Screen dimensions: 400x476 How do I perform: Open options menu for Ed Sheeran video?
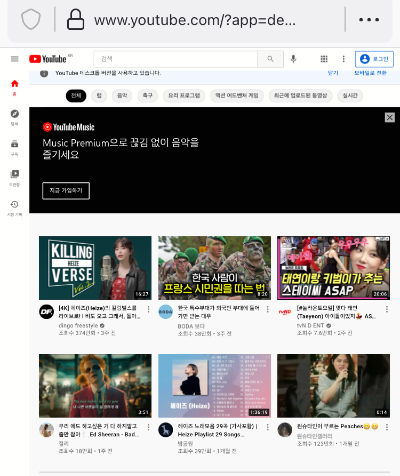[x=148, y=427]
